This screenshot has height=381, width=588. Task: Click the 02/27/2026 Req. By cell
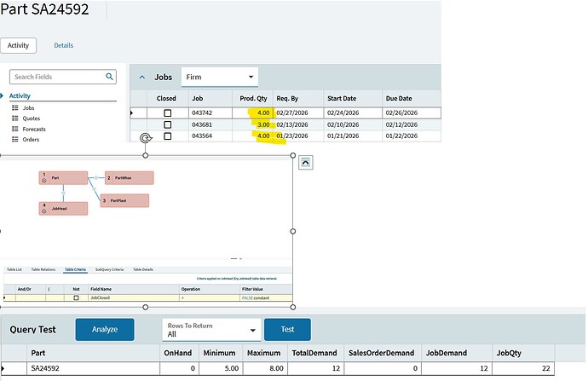tap(298, 113)
